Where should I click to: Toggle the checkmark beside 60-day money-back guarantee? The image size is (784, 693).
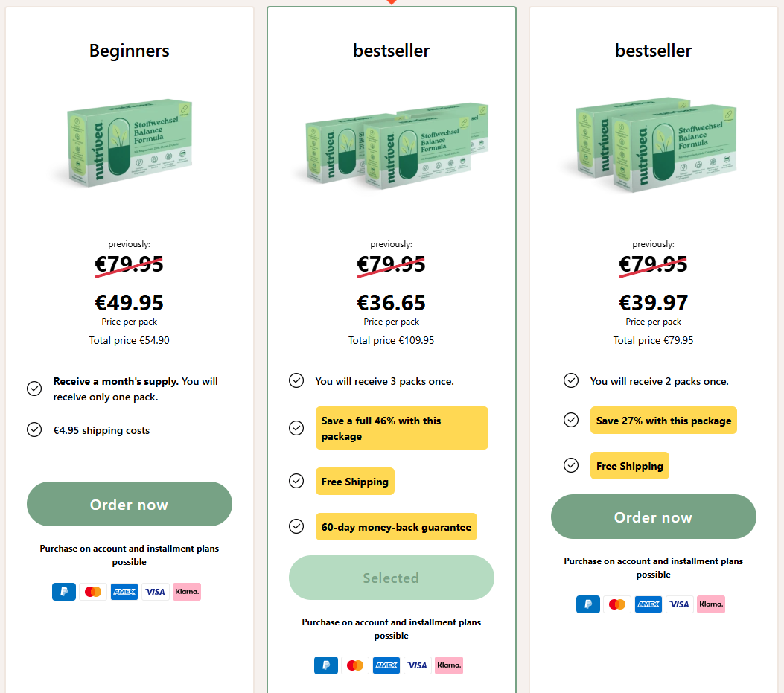(296, 526)
